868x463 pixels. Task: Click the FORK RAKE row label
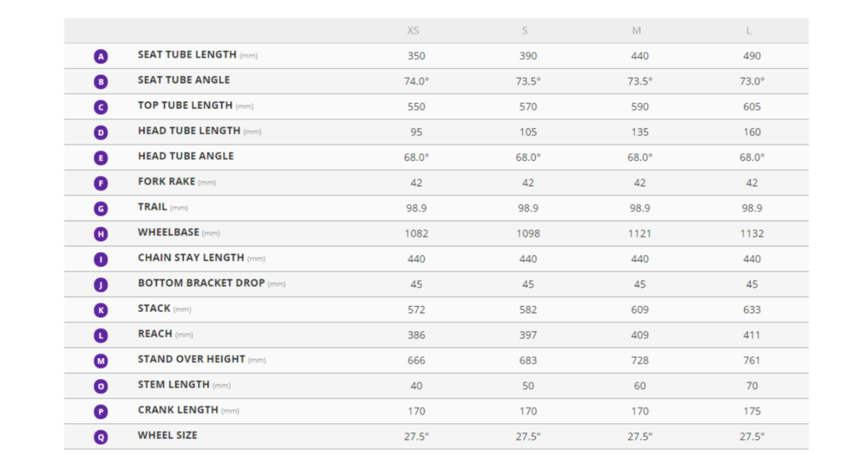[167, 182]
